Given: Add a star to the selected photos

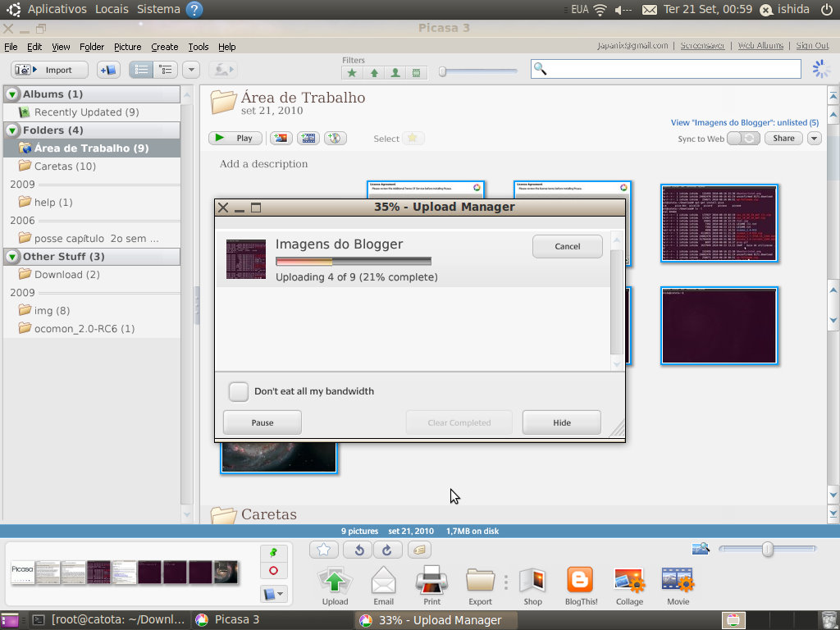Looking at the screenshot, I should tap(323, 550).
